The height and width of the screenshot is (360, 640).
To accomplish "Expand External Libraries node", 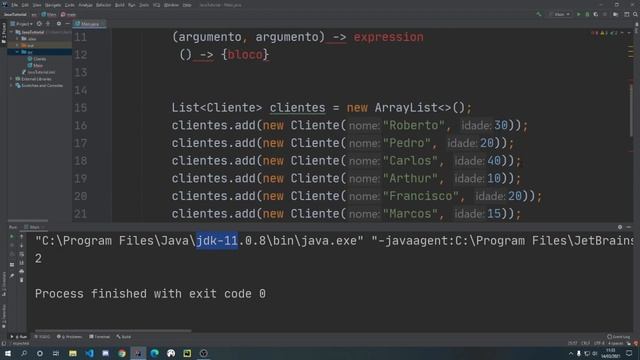I will click(11, 79).
